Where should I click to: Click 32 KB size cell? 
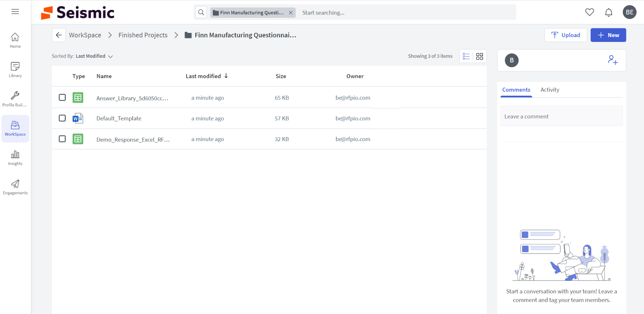(282, 139)
